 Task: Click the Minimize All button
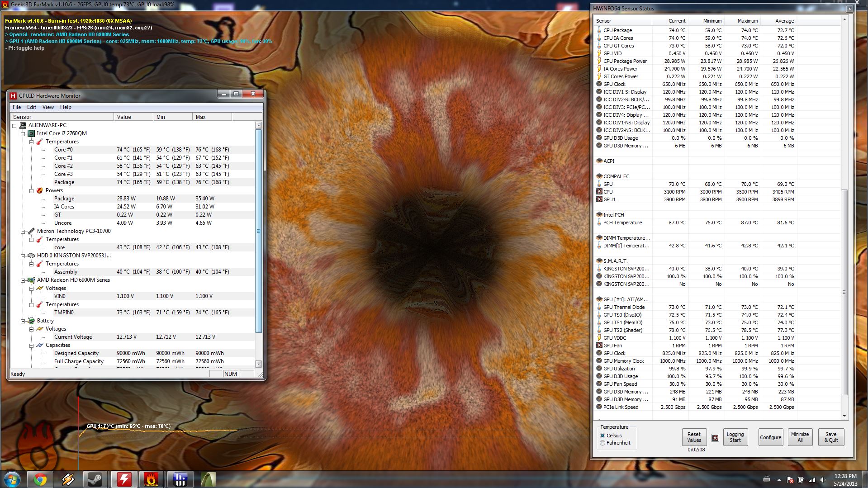(x=800, y=437)
